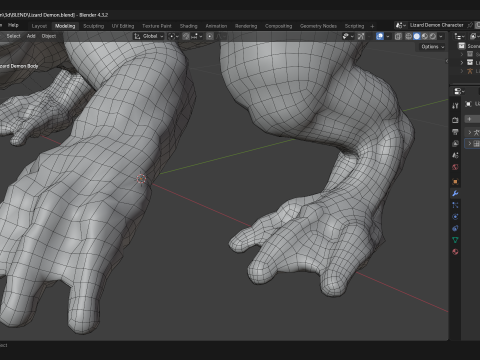This screenshot has height=360, width=480.
Task: Open the viewport Select menu
Action: (14, 36)
